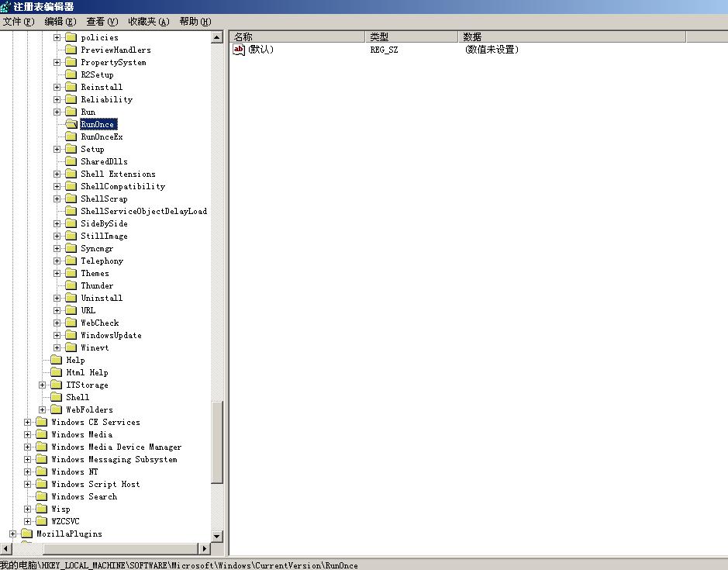Select the Thunder folder icon
The width and height of the screenshot is (728, 570).
[71, 285]
